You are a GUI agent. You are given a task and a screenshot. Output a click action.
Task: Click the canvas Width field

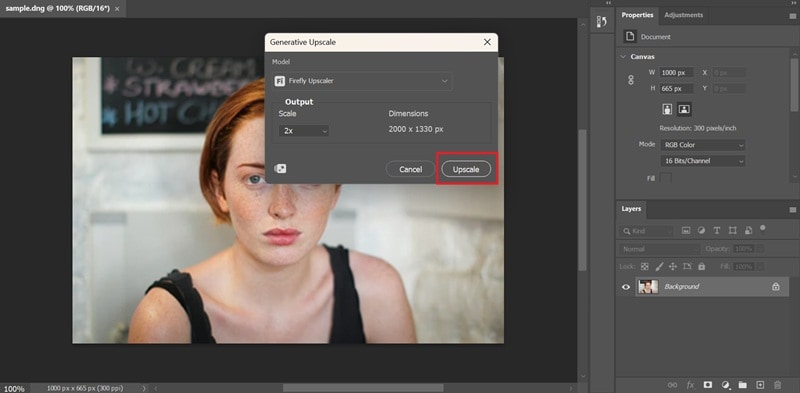(x=676, y=72)
